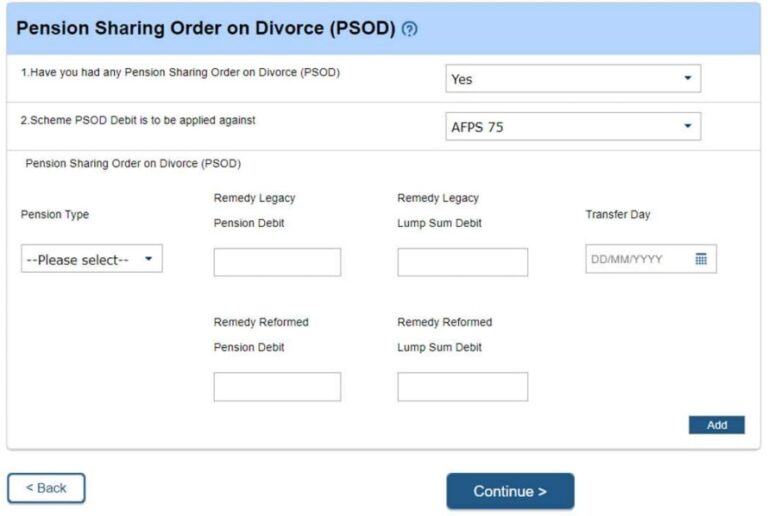Open the scheme dropdown showing AFPS 75
The image size is (768, 516).
point(573,127)
